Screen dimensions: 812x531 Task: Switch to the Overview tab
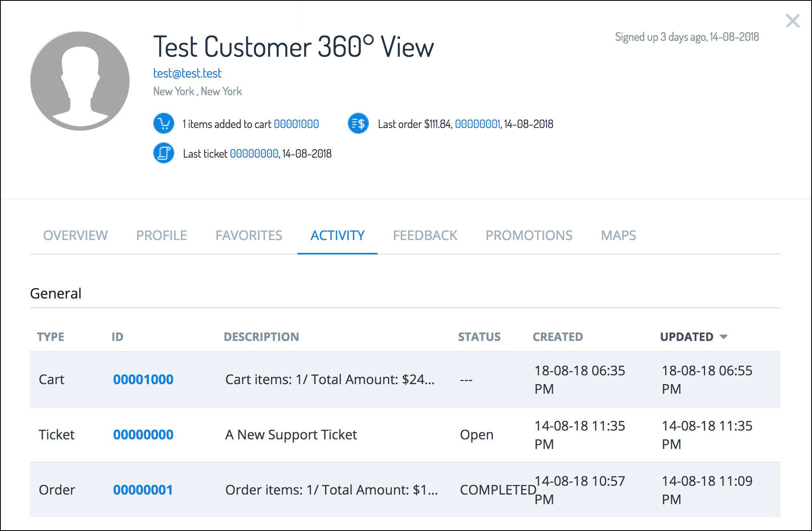[x=75, y=235]
